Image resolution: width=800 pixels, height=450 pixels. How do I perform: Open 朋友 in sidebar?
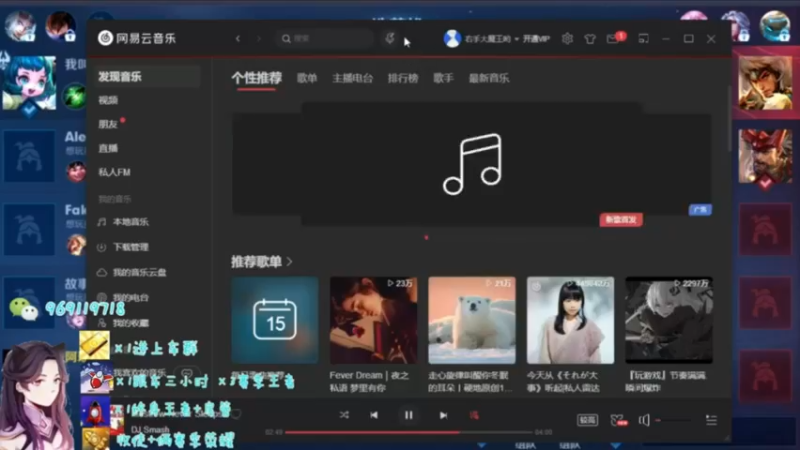(x=108, y=124)
